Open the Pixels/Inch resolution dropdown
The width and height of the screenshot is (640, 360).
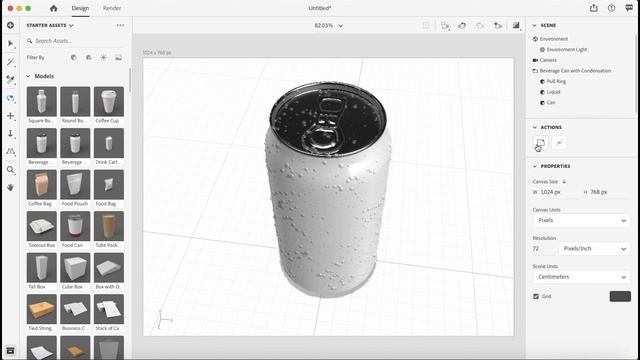pos(594,249)
